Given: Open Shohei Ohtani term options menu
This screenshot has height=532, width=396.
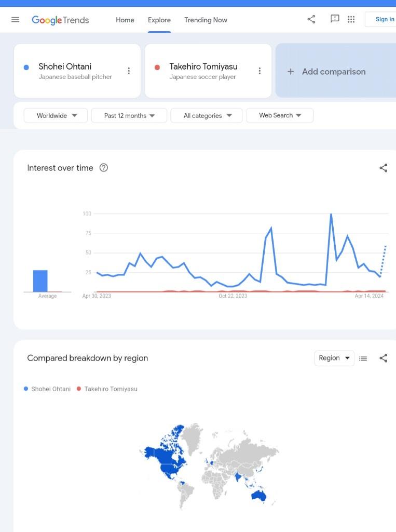Looking at the screenshot, I should 129,71.
